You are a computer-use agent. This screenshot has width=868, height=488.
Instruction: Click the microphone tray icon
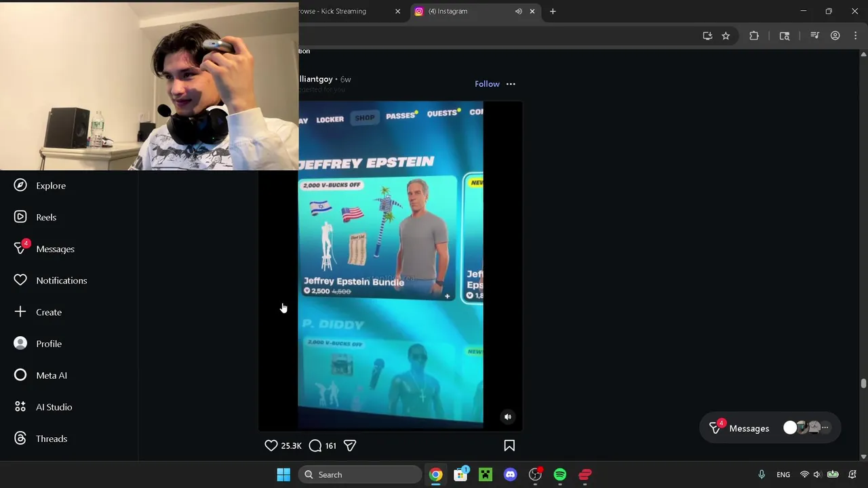pos(762,474)
